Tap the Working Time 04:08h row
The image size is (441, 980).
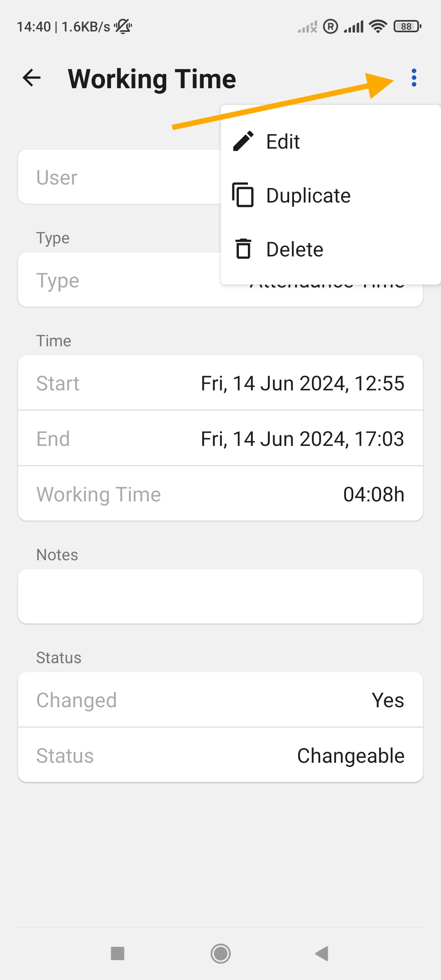(220, 494)
